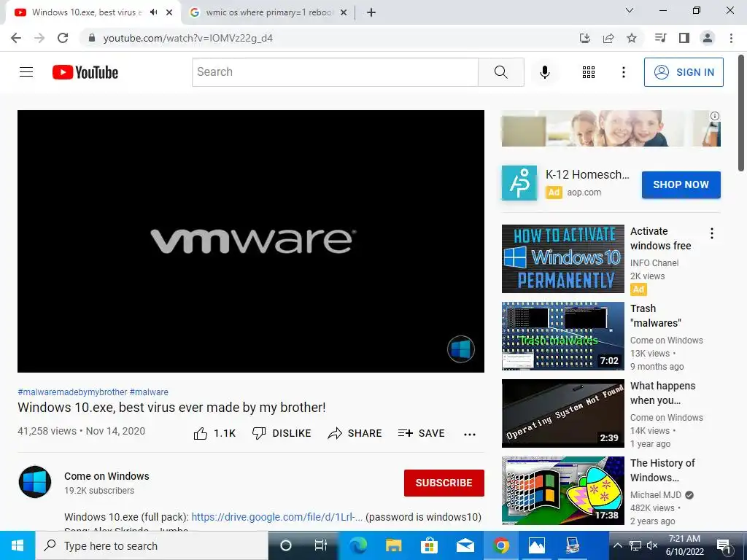The width and height of the screenshot is (747, 560).
Task: Launch Microsoft Edge from taskbar
Action: (x=357, y=545)
